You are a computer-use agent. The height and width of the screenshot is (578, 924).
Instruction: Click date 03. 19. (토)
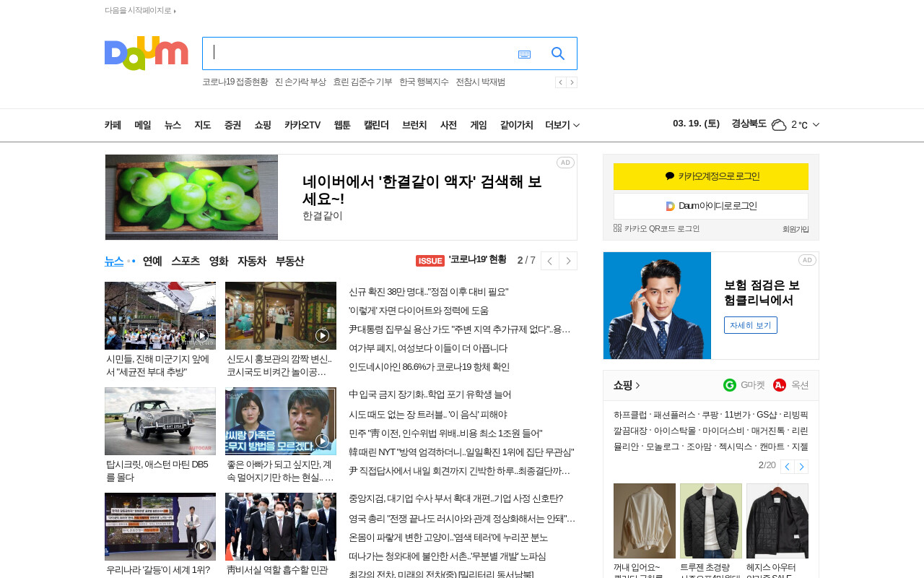pyautogui.click(x=696, y=124)
